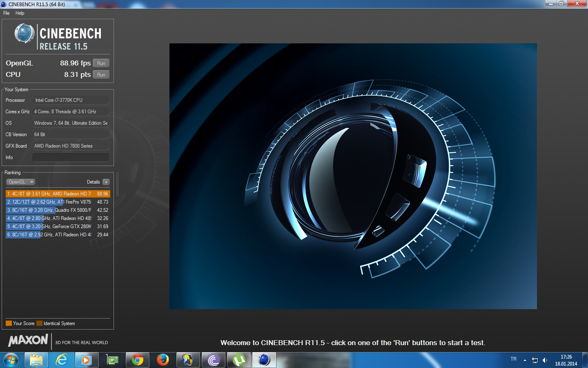Screen dimensions: 588x368
Task: Open the File menu
Action: tap(7, 13)
